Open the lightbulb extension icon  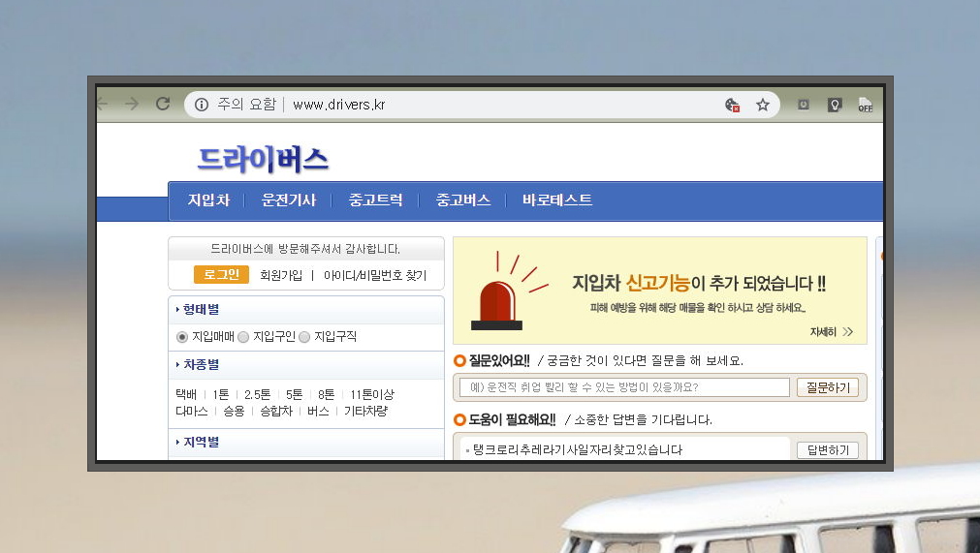835,105
